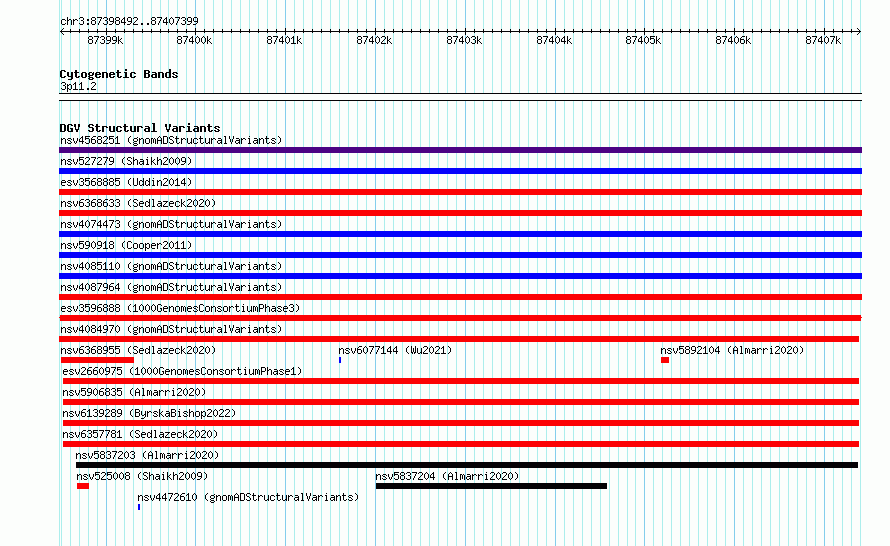Click the 87399k ruler position
This screenshot has height=546, width=890.
[x=105, y=40]
